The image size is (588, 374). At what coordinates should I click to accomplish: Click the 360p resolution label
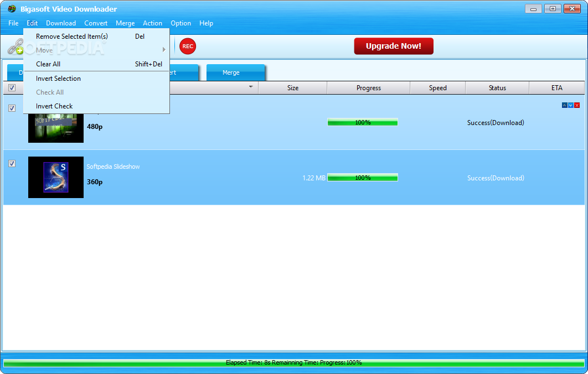pos(95,182)
